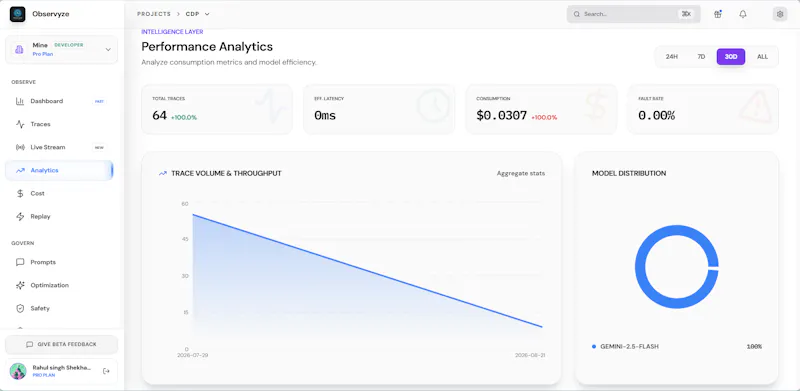This screenshot has height=391, width=800.
Task: Select the ALL time range
Action: coord(762,57)
